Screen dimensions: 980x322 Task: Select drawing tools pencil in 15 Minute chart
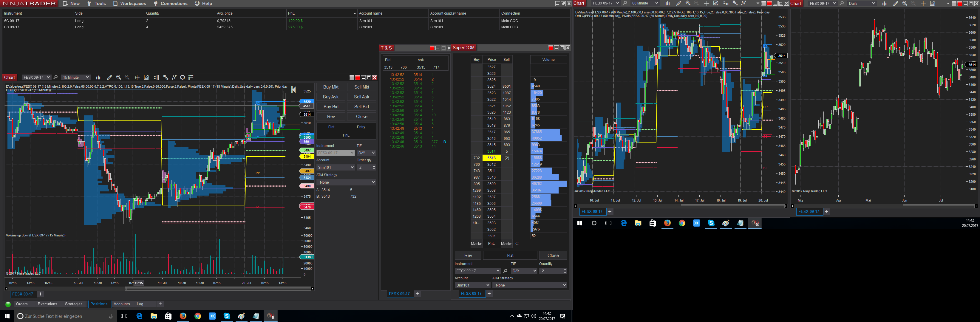pos(109,78)
